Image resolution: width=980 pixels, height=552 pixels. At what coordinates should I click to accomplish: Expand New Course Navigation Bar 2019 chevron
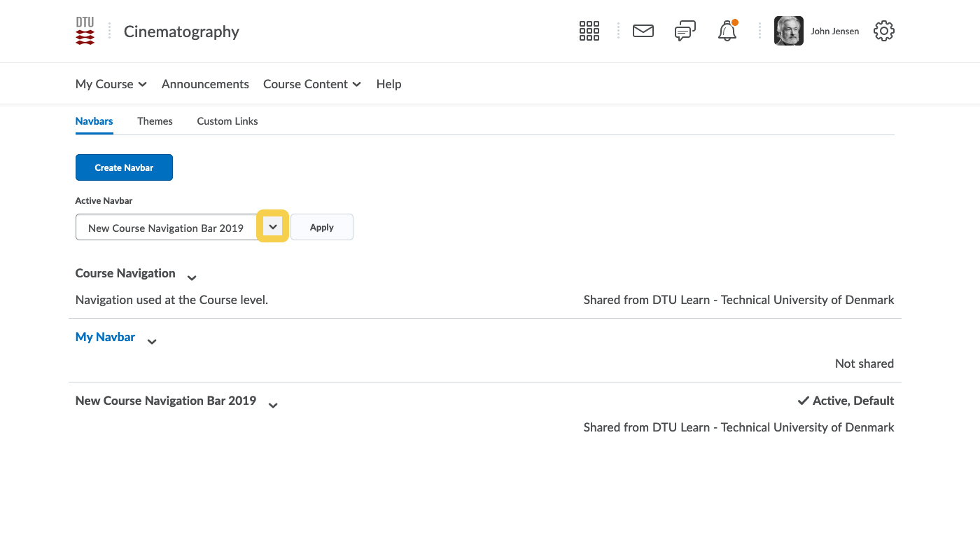[273, 405]
